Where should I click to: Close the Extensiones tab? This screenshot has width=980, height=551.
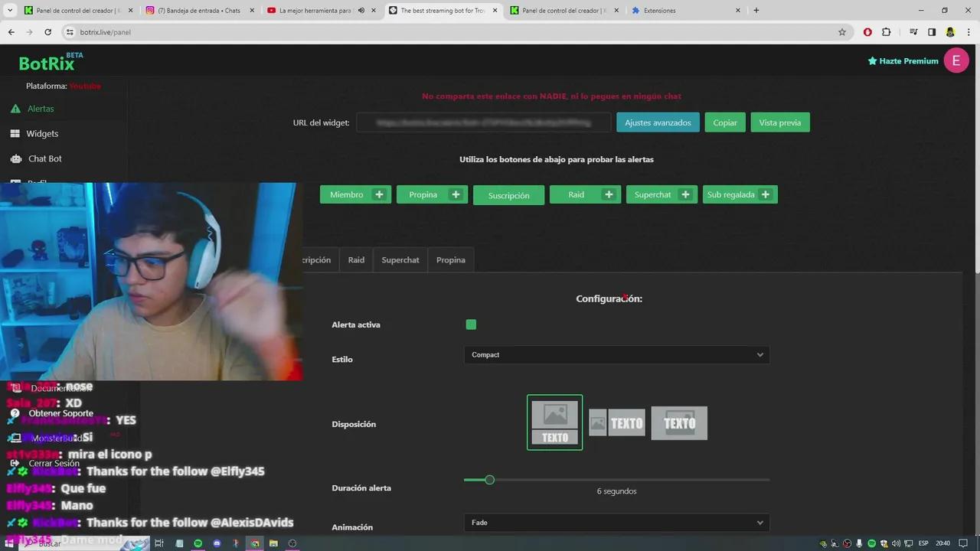click(x=738, y=11)
